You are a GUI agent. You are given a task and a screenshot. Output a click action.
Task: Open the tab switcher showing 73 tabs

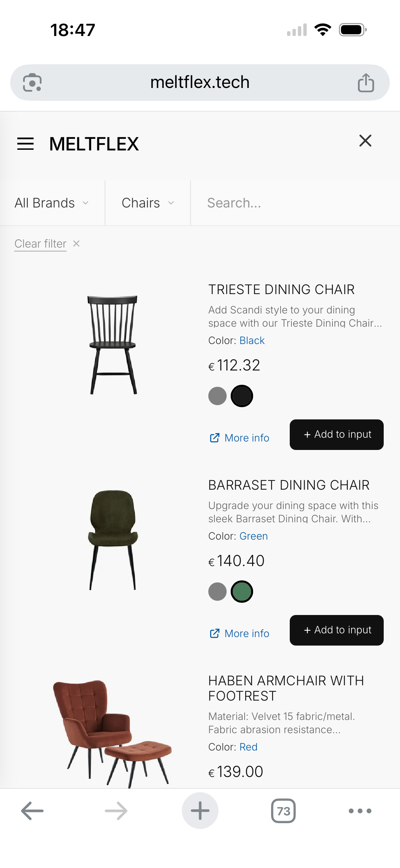[x=283, y=811]
